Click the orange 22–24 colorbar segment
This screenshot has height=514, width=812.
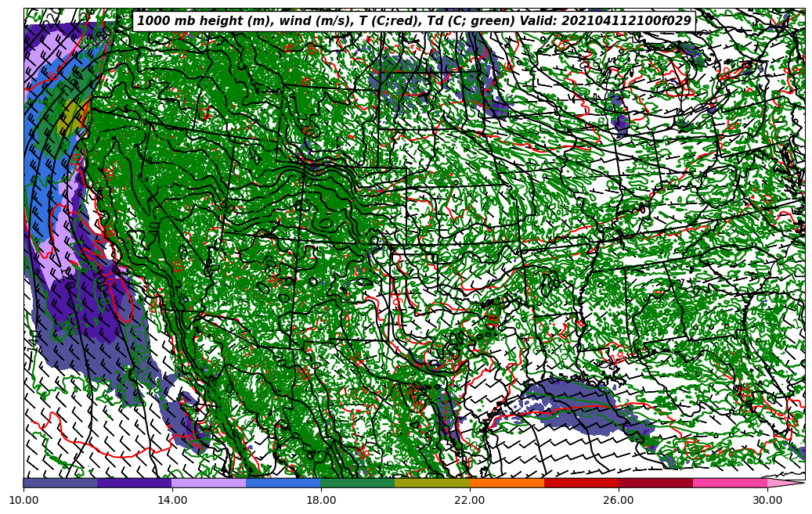click(x=507, y=483)
